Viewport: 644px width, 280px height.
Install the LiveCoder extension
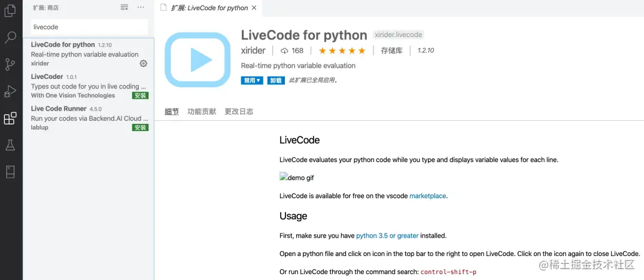(x=140, y=95)
